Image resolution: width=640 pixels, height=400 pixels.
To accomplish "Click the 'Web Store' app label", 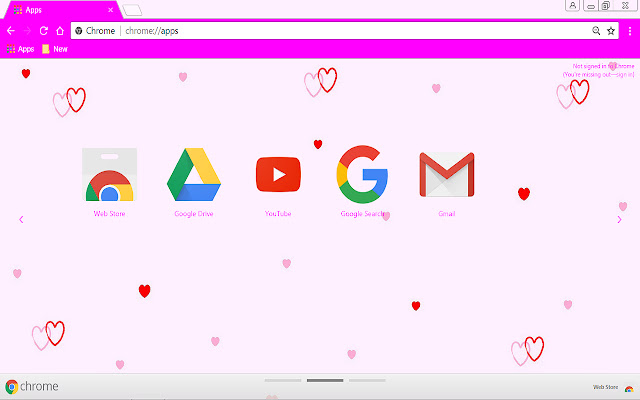I will tap(109, 213).
